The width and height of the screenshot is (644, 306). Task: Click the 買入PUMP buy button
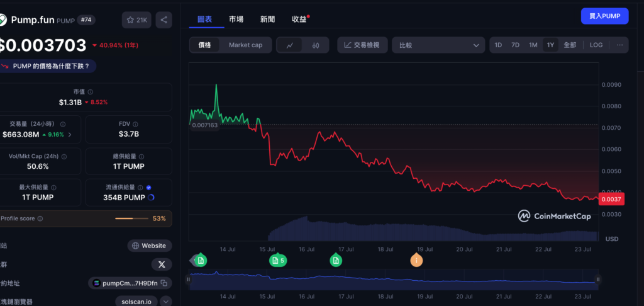pos(604,16)
